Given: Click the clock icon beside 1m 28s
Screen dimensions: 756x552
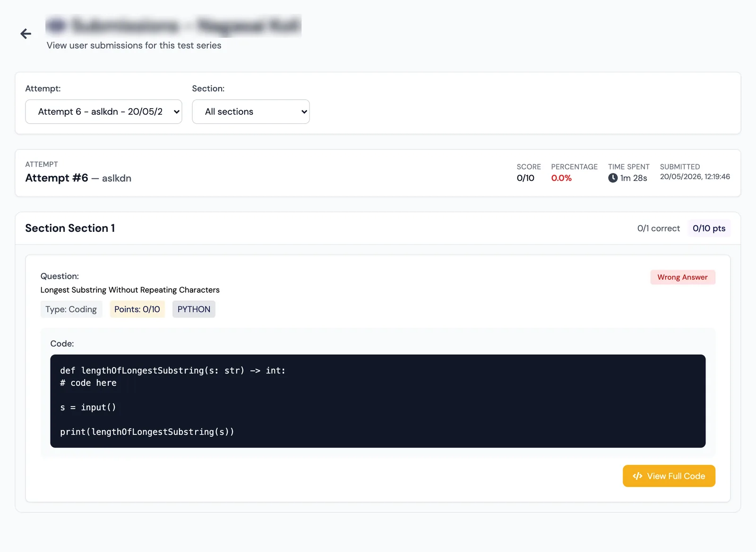Looking at the screenshot, I should (x=613, y=178).
